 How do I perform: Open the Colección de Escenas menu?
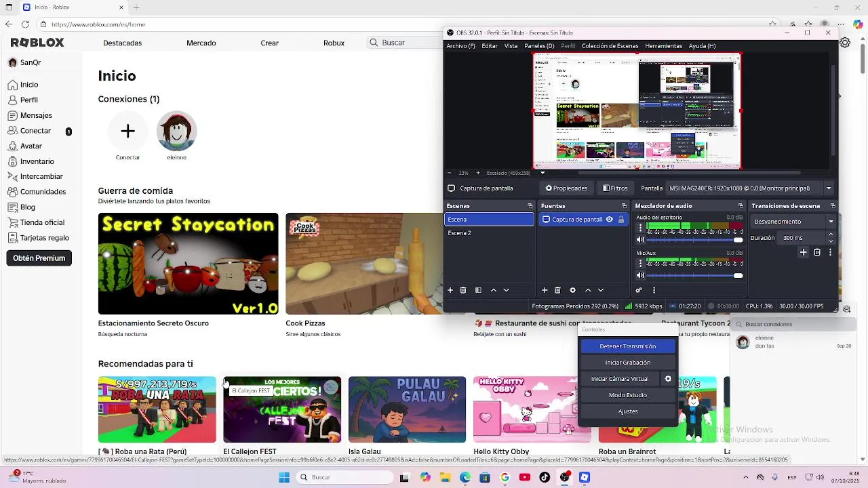[610, 46]
